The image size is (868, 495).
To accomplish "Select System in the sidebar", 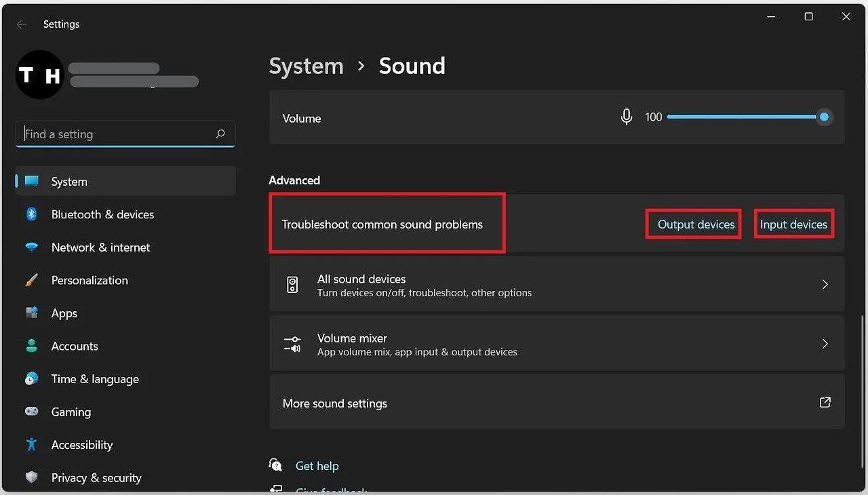I will pos(125,181).
